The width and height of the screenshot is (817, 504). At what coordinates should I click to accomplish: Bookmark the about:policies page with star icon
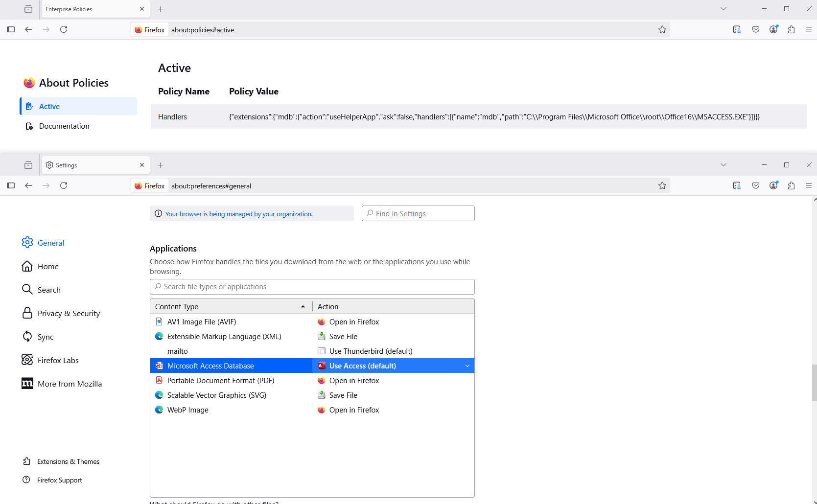[662, 29]
